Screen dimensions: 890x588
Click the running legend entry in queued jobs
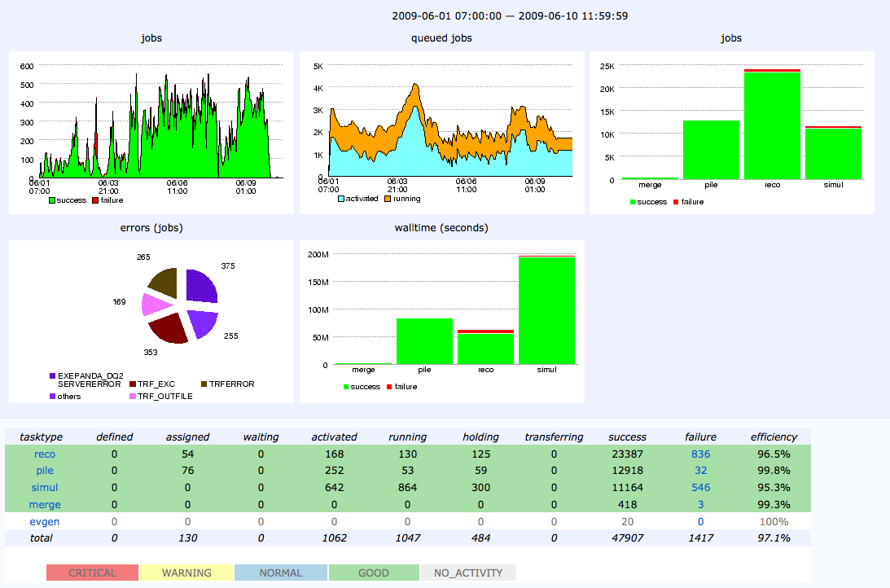click(x=402, y=199)
